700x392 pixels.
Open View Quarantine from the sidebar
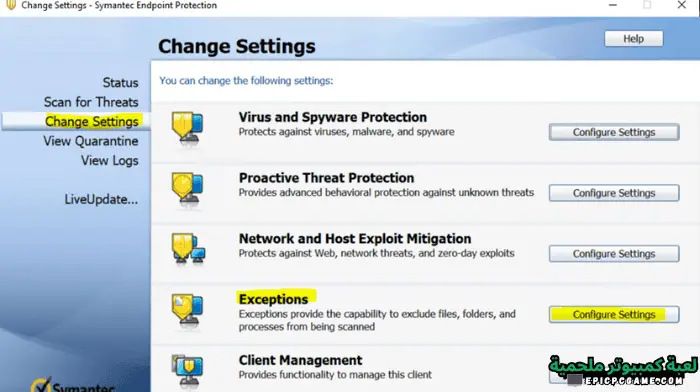(91, 141)
